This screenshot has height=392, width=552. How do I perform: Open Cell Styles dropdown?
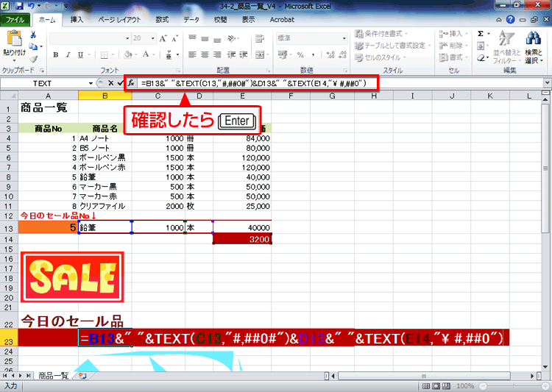(x=381, y=57)
